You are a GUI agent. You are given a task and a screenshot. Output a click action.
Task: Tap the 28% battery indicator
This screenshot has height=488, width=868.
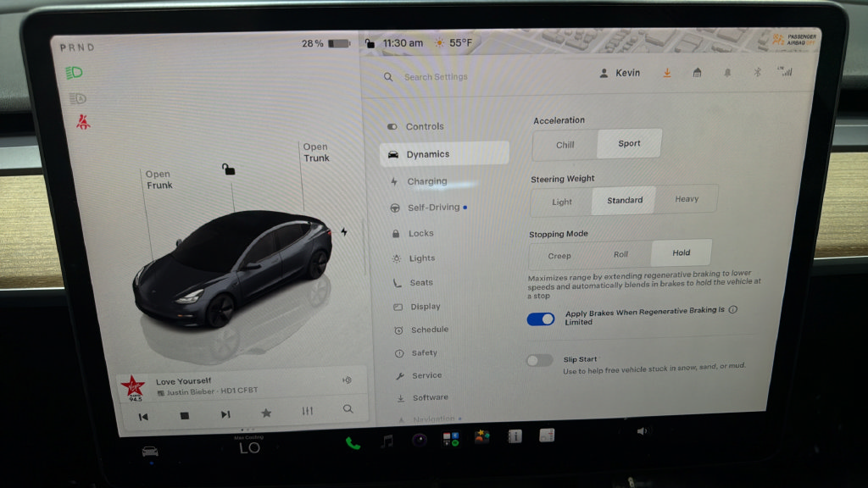point(325,43)
